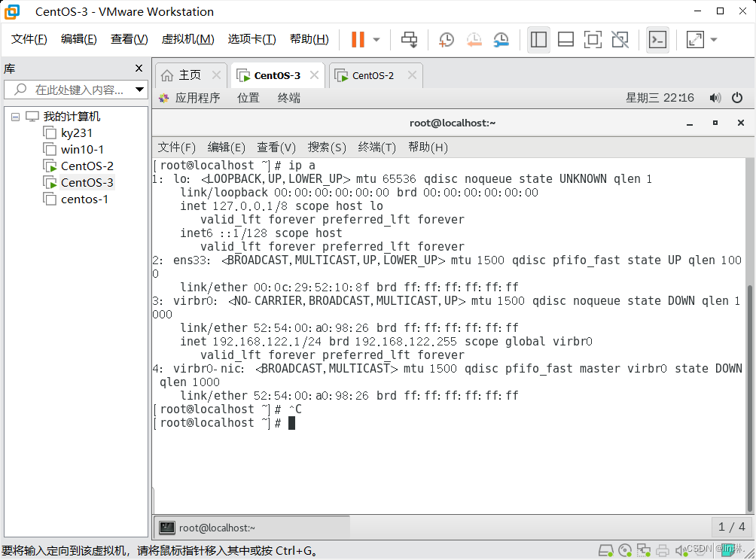Open the terminal 搜索(S) menu
756x560 pixels.
327,148
